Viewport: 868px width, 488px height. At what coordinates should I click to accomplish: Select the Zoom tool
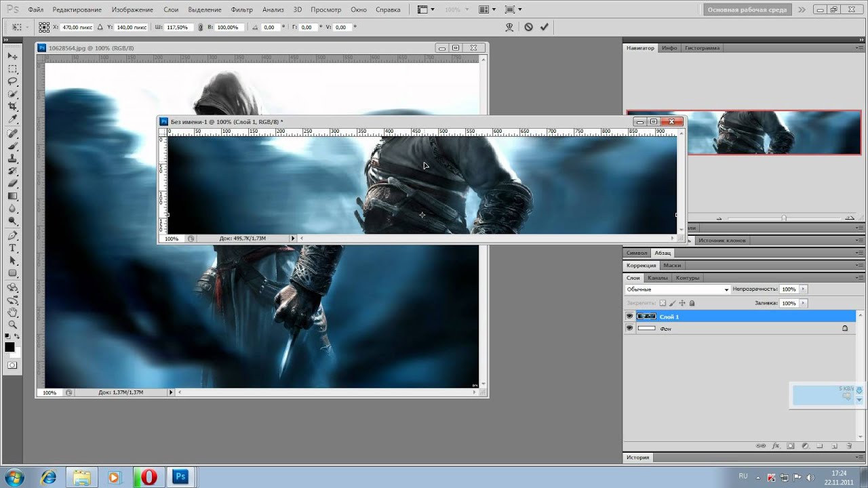(x=12, y=325)
